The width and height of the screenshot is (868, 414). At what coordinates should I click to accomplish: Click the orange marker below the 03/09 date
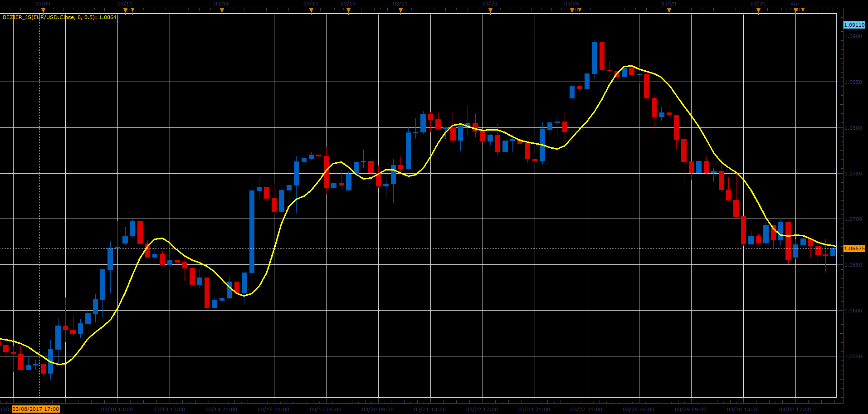click(x=43, y=10)
